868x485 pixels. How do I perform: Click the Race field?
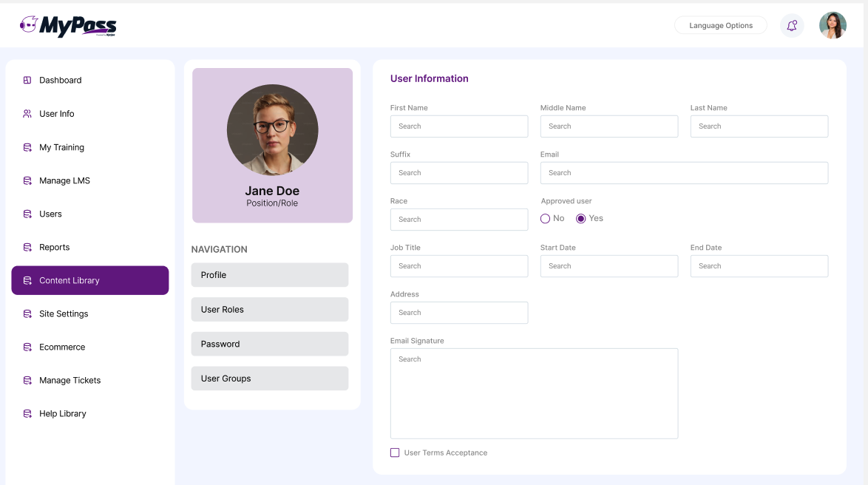(x=459, y=220)
